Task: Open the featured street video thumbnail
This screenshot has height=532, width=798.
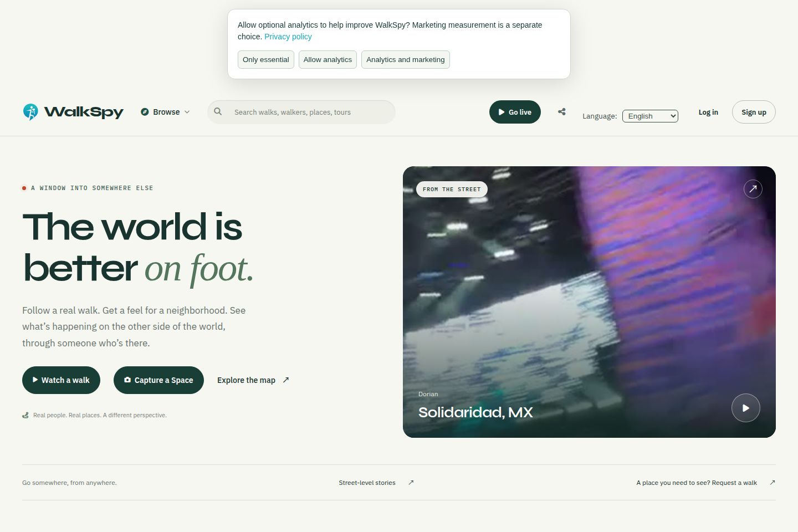Action: click(x=589, y=302)
